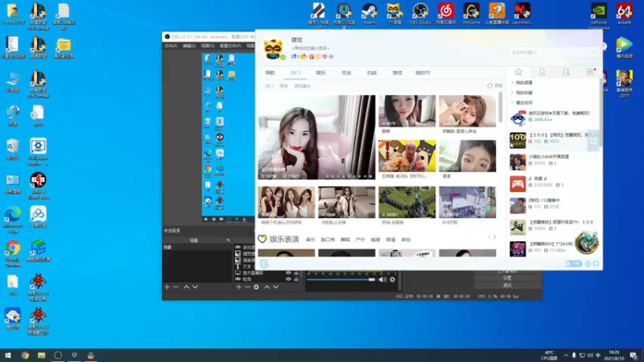Expand 我的收藏 section in YY sidebar
Viewport: 644px width, 362px height.
[513, 93]
